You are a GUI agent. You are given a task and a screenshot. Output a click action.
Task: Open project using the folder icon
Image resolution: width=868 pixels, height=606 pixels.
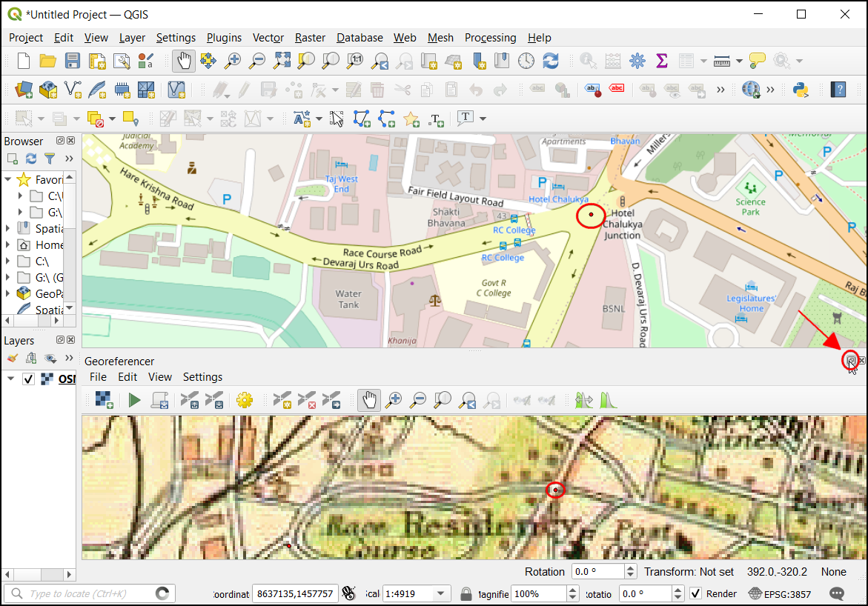[x=47, y=60]
